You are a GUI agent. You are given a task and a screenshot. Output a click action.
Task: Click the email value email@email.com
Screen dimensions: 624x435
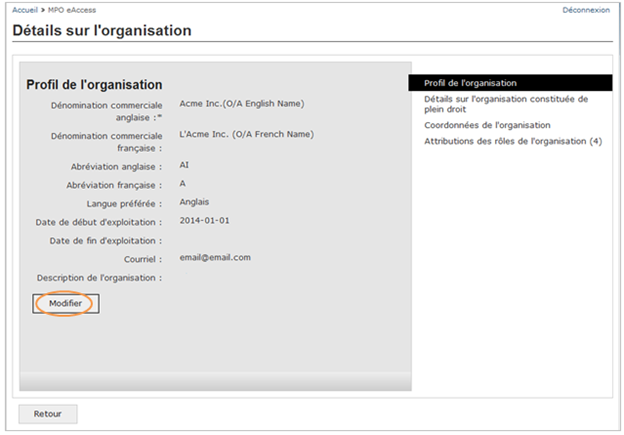(215, 257)
